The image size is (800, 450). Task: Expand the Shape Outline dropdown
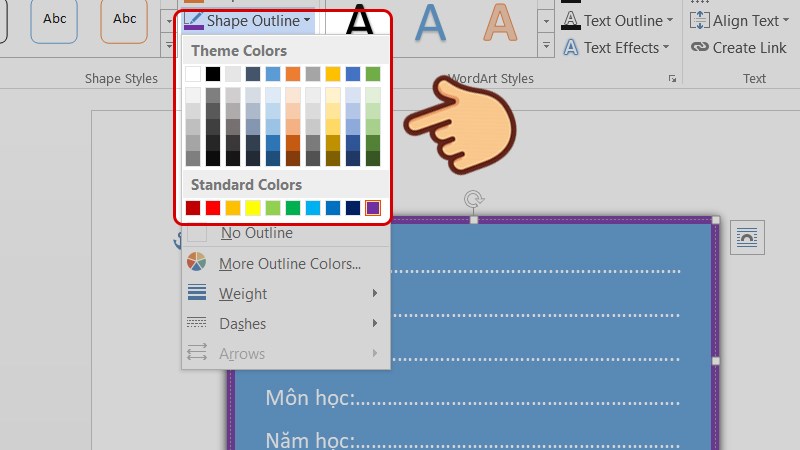pos(306,21)
